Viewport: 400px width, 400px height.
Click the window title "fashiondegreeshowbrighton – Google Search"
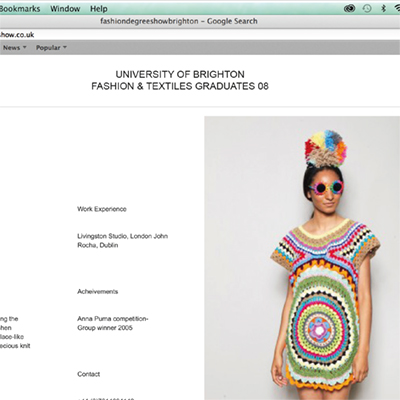pyautogui.click(x=179, y=21)
